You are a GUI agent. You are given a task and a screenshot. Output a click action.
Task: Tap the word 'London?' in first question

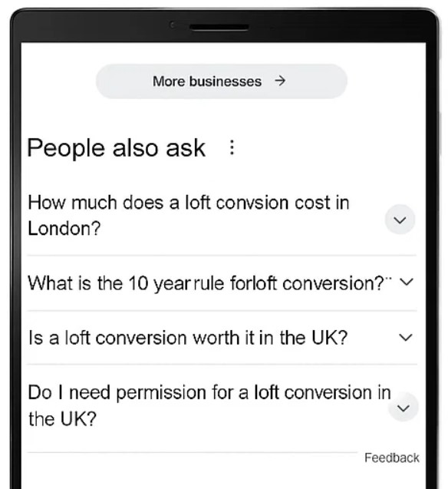point(64,228)
